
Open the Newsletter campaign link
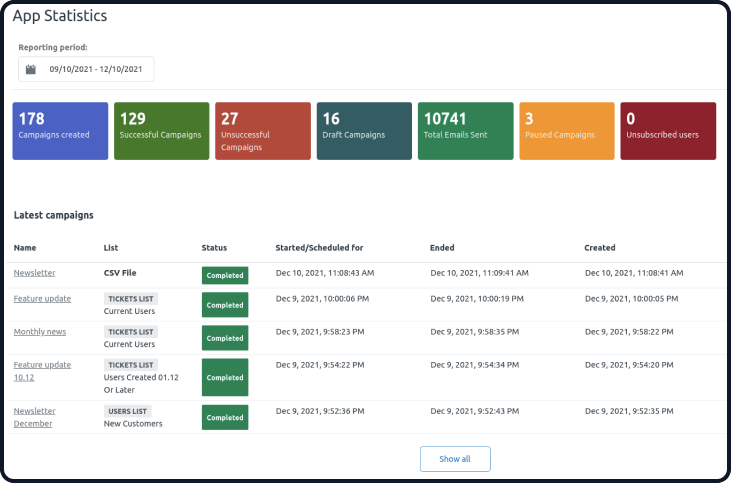pyautogui.click(x=34, y=273)
